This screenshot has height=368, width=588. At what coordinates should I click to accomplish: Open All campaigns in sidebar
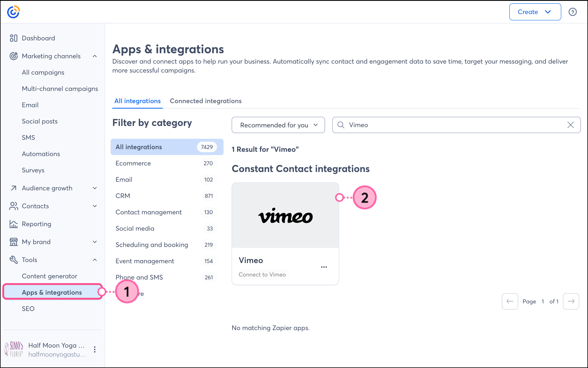pyautogui.click(x=43, y=72)
